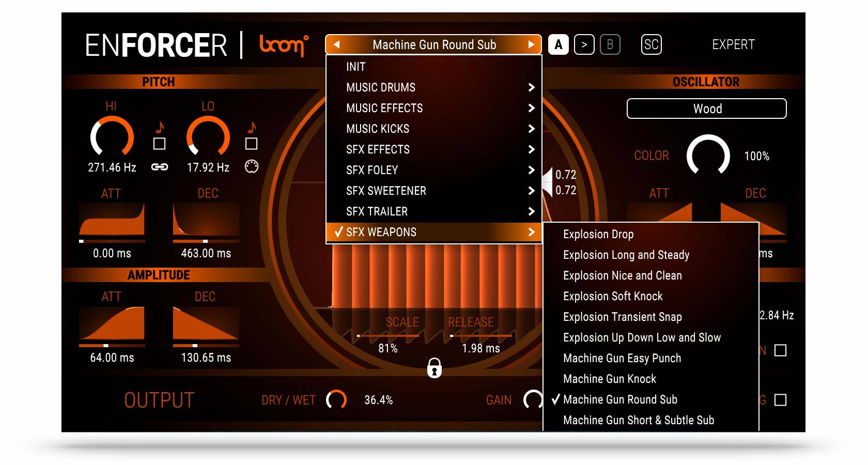Click the MIDI circle icon under LO note
Screen dimensions: 868x465
252,166
